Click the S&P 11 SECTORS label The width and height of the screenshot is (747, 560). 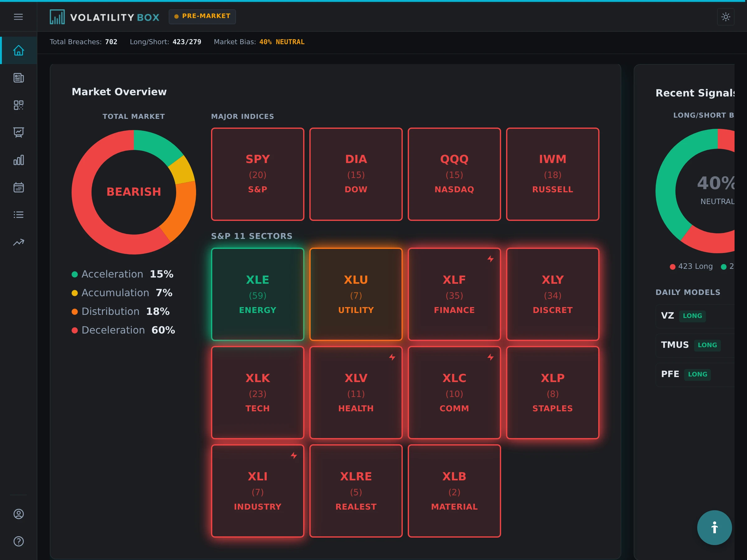click(251, 236)
